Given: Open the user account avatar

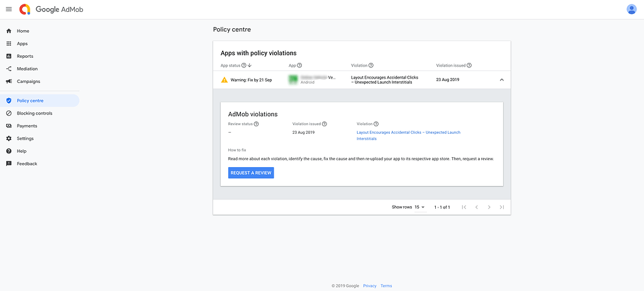Looking at the screenshot, I should [631, 9].
